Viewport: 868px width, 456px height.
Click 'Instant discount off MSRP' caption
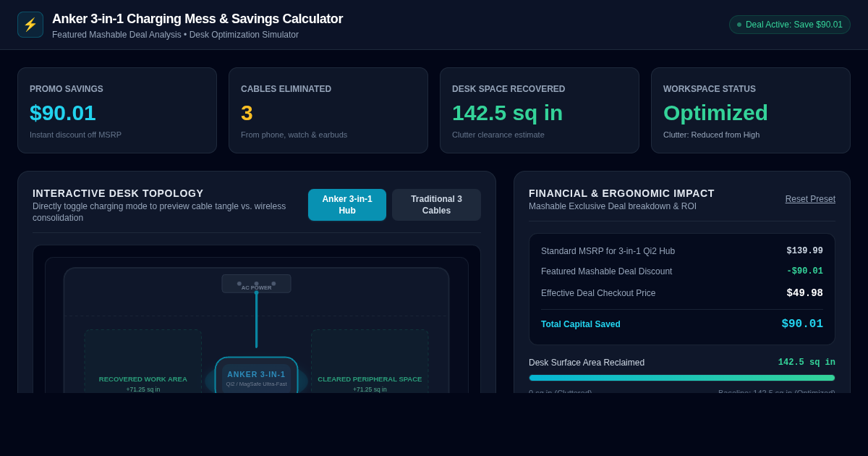[75, 135]
